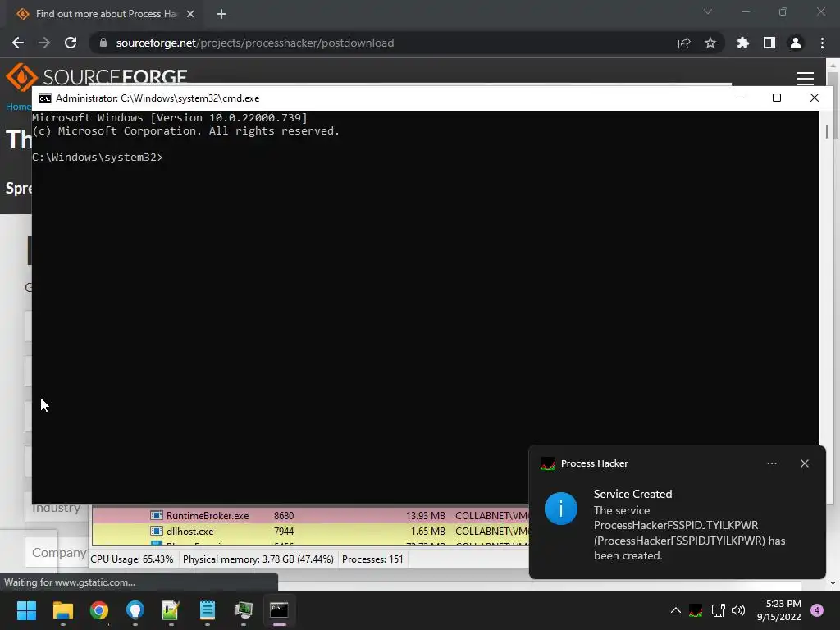Minimize the Administrator cmd window
The image size is (840, 630).
(740, 98)
